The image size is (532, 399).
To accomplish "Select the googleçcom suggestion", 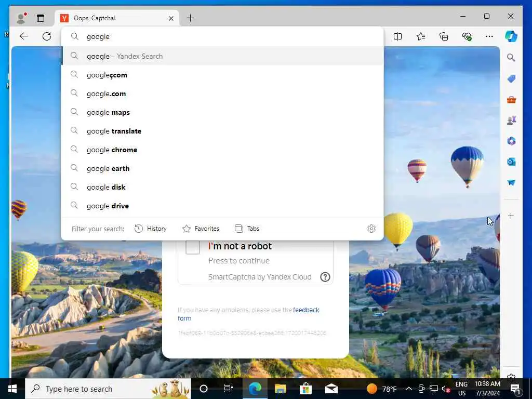I will [222, 75].
